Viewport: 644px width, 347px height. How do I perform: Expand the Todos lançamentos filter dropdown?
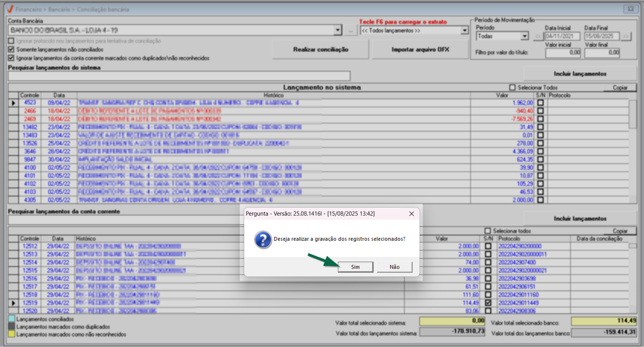click(464, 30)
